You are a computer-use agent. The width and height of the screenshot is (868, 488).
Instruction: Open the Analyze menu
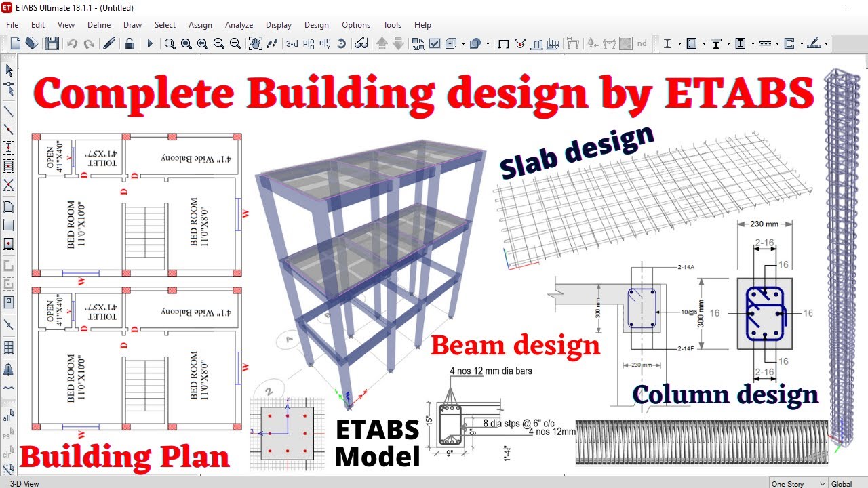pyautogui.click(x=239, y=25)
